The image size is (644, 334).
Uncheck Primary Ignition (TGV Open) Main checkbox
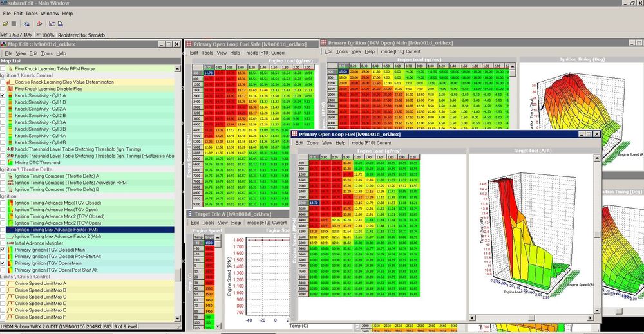pyautogui.click(x=3, y=263)
